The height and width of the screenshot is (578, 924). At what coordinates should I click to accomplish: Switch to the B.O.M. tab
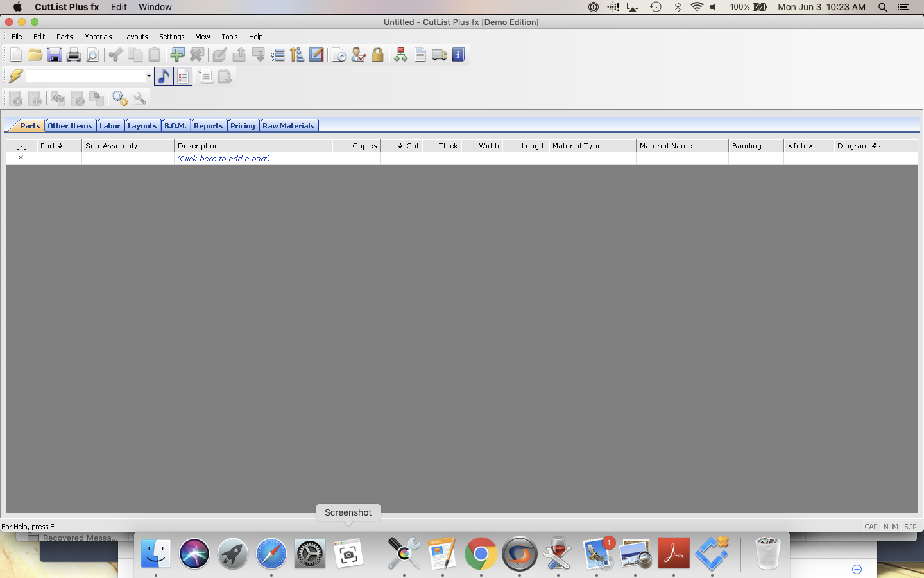pos(175,126)
